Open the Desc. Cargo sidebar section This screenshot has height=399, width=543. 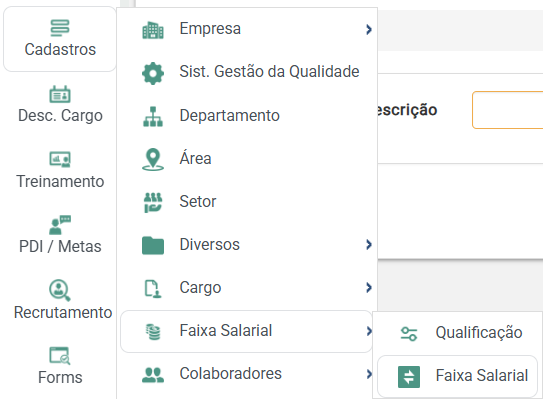point(60,105)
